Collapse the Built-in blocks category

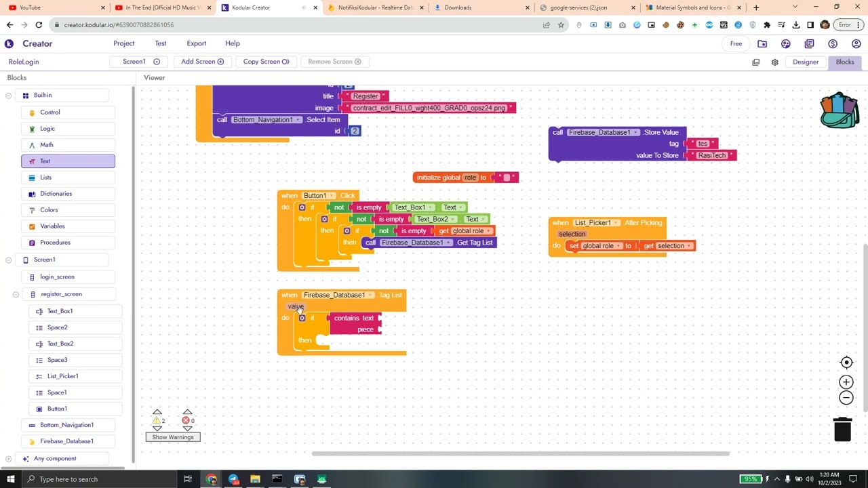pyautogui.click(x=8, y=96)
